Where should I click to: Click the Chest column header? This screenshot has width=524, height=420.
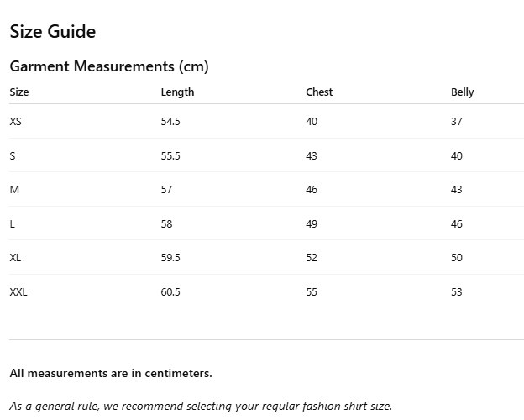click(x=319, y=92)
